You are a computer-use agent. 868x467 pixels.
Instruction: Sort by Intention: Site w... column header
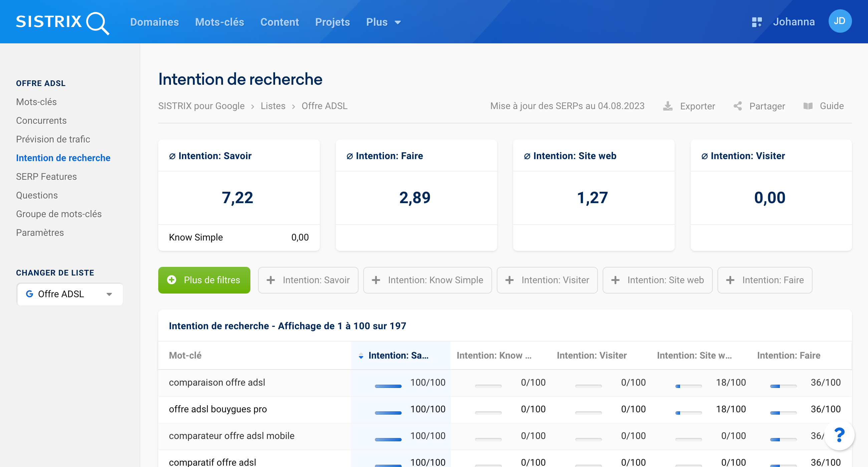point(694,356)
